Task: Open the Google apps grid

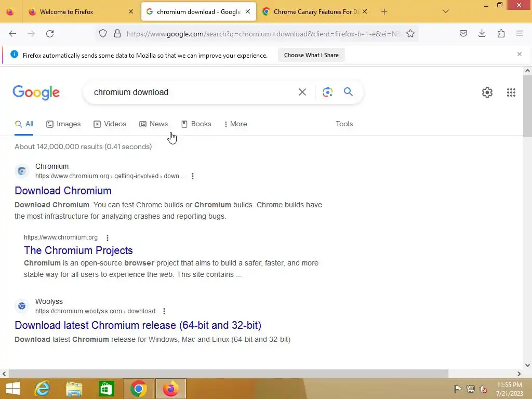Action: pos(511,92)
